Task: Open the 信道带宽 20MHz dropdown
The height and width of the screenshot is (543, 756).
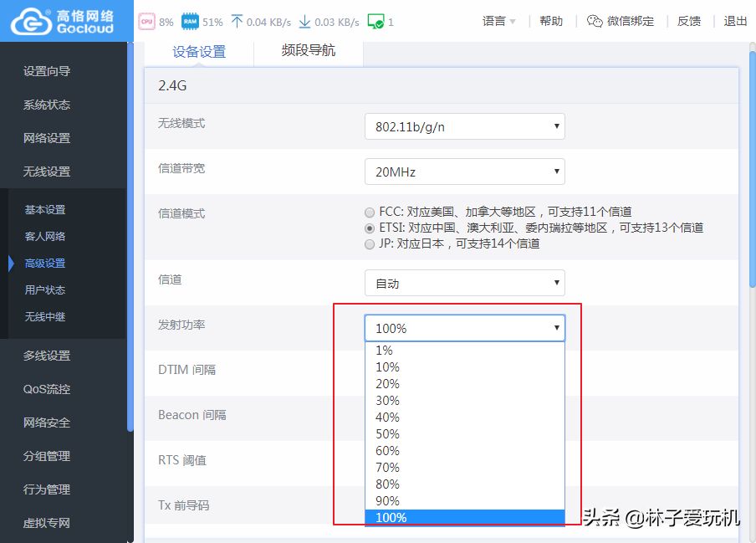Action: (465, 172)
